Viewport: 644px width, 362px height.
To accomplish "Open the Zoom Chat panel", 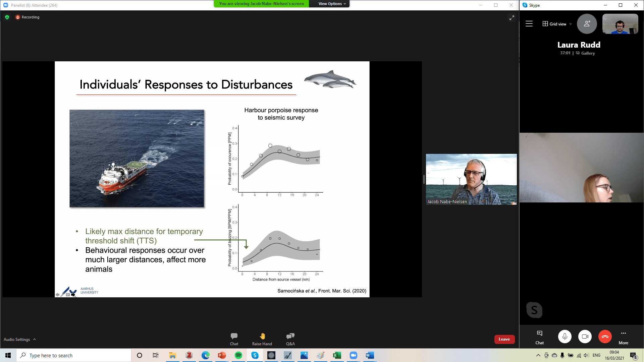I will tap(234, 339).
